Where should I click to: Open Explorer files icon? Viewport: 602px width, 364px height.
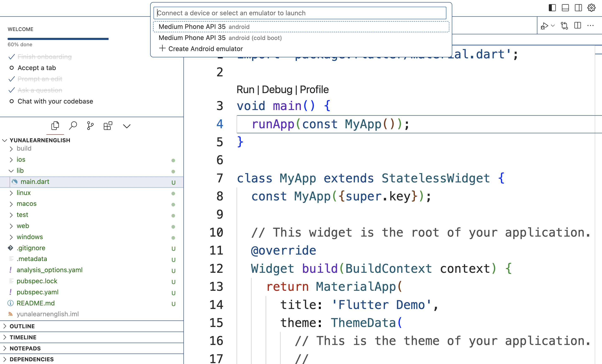tap(55, 126)
